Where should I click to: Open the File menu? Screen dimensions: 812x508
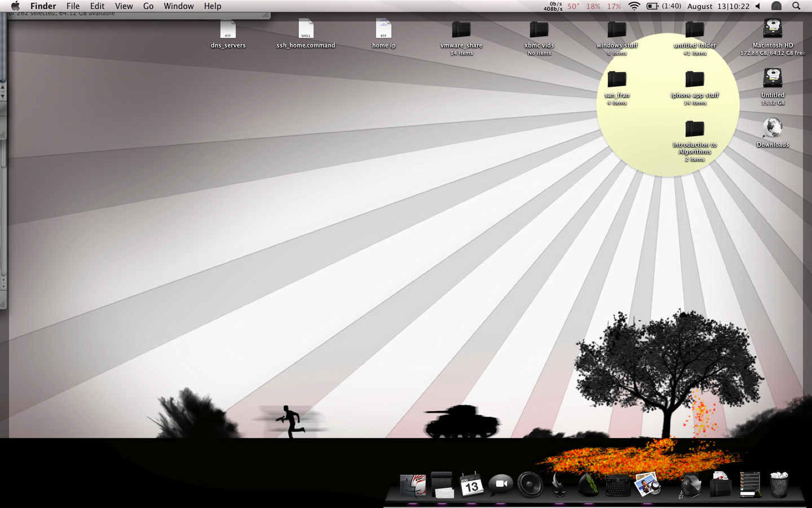pos(73,6)
